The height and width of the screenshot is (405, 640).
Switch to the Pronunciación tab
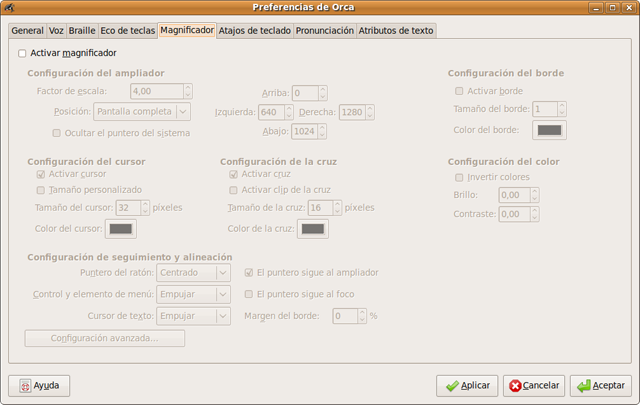click(x=325, y=31)
